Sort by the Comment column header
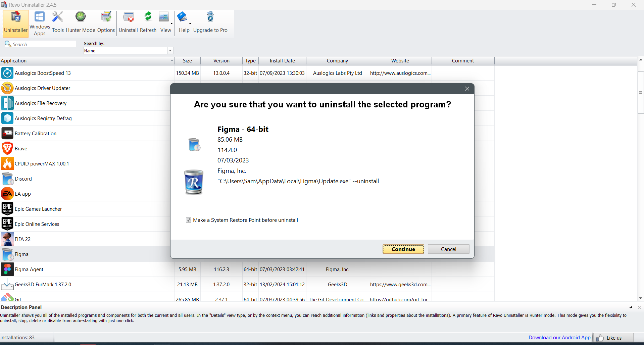Image resolution: width=644 pixels, height=345 pixels. pyautogui.click(x=463, y=61)
